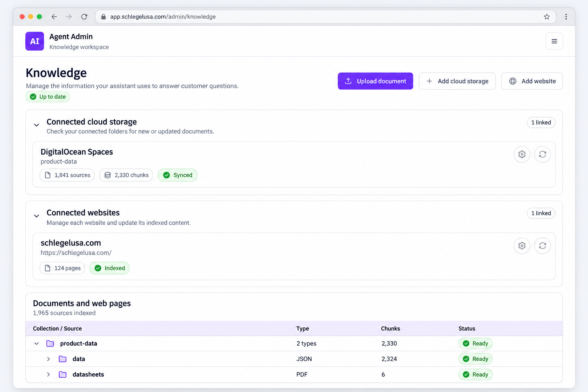Click the site lock icon
This screenshot has width=588, height=392.
103,16
